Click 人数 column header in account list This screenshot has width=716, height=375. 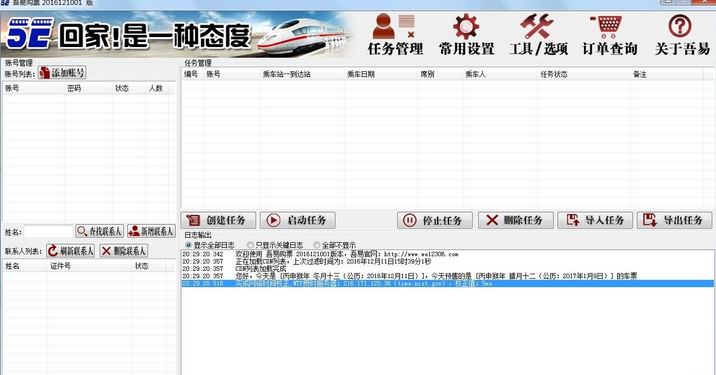pos(157,89)
